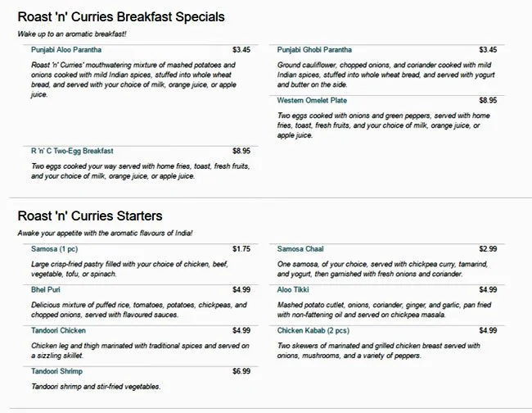Click the Roast 'n' Curries Breakfast Specials heading
The image size is (532, 413).
[x=121, y=16]
